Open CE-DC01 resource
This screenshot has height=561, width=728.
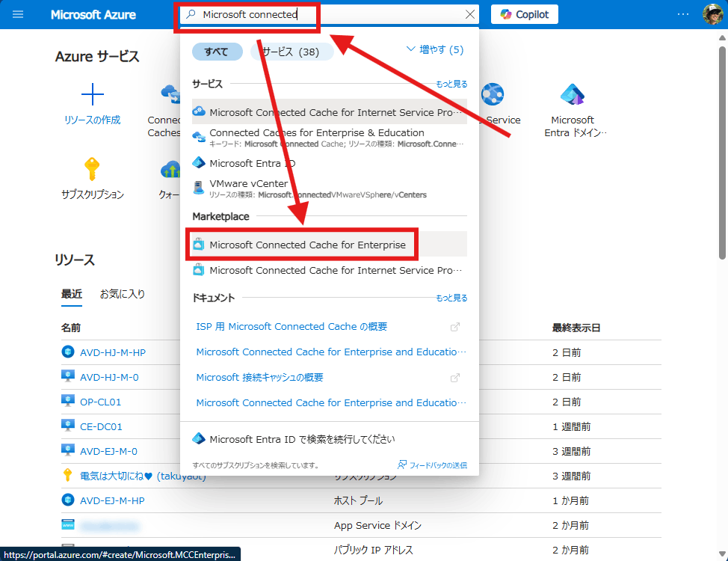tap(101, 426)
